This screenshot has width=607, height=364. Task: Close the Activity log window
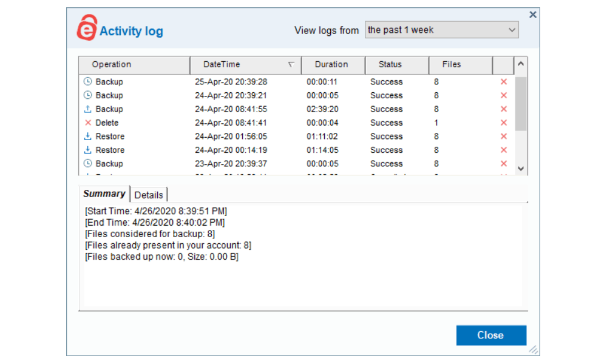533,15
